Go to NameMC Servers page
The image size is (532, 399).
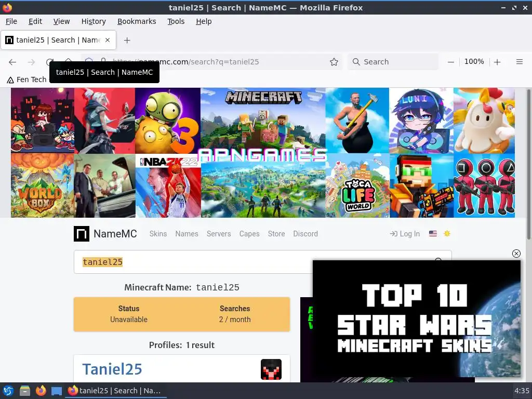pos(219,234)
